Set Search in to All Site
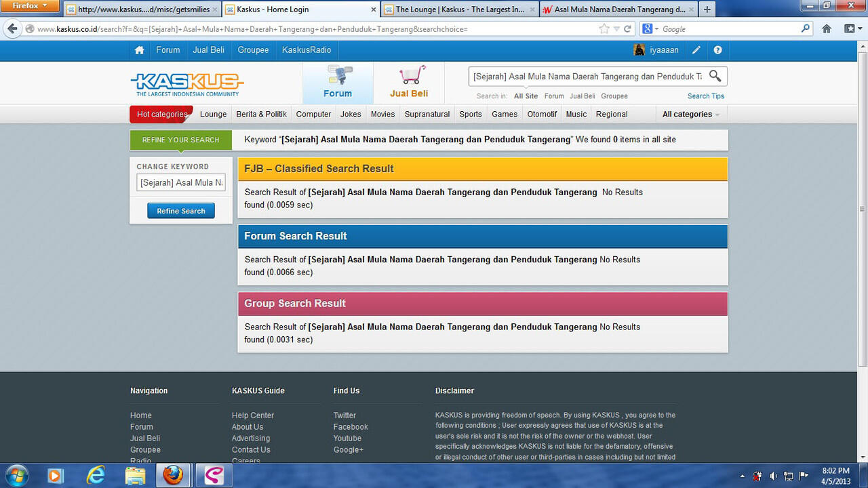 tap(526, 96)
